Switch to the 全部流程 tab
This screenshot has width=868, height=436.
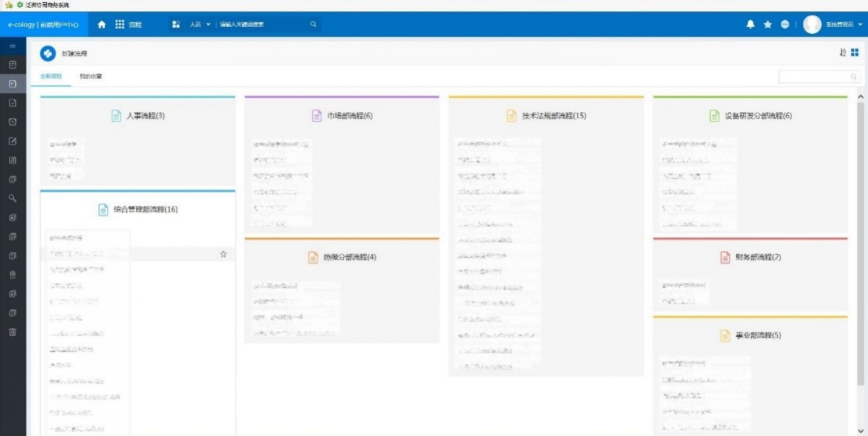click(51, 77)
